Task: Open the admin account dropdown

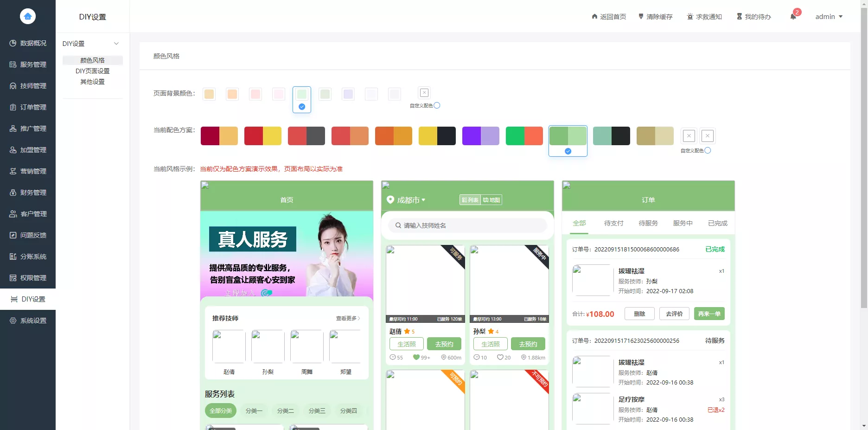Action: click(x=829, y=16)
